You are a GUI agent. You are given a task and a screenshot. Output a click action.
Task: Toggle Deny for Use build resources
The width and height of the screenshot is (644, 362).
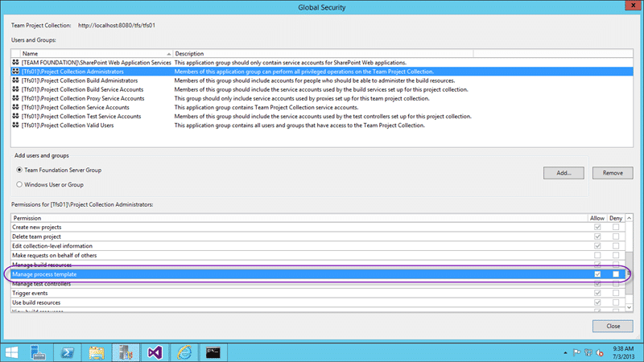pyautogui.click(x=616, y=302)
